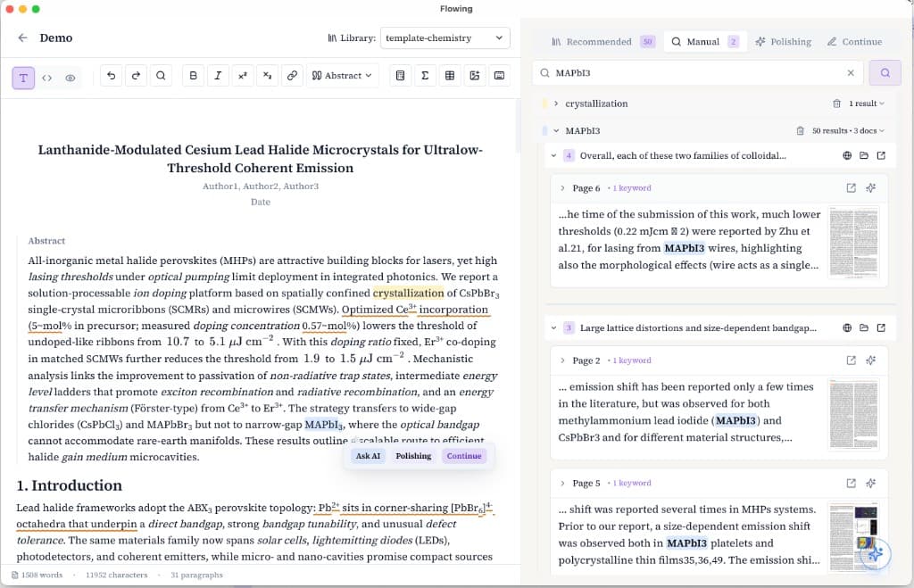Open the Abstract section dropdown
914x588 pixels.
343,75
